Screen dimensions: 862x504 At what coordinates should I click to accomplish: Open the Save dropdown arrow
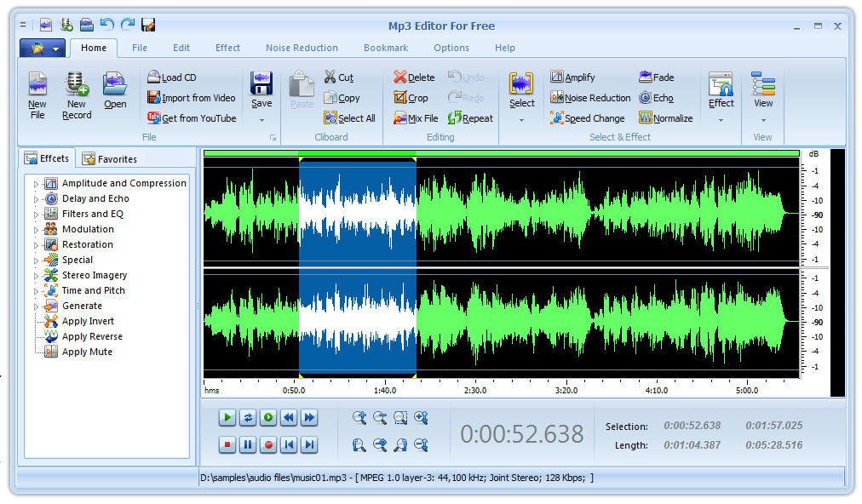[x=261, y=120]
